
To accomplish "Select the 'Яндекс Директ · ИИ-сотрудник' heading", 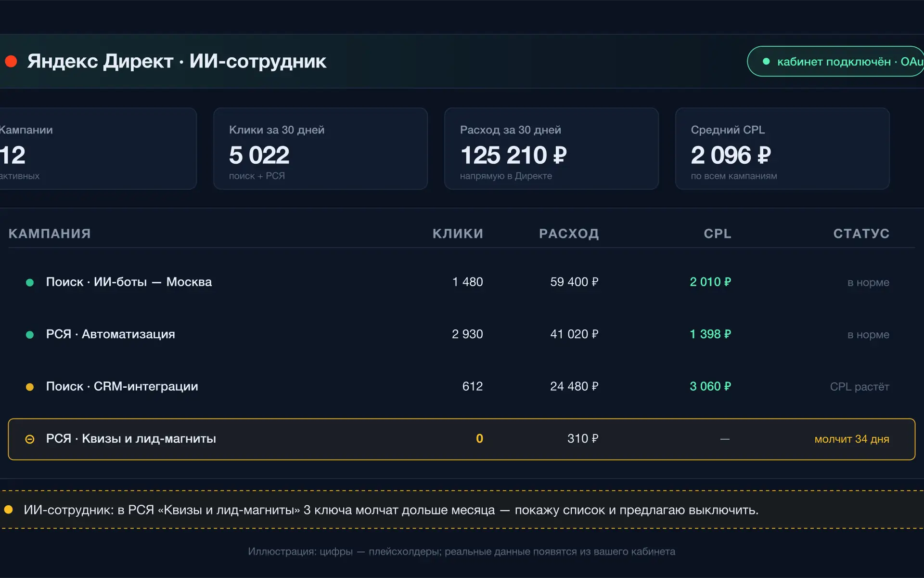I will 177,61.
